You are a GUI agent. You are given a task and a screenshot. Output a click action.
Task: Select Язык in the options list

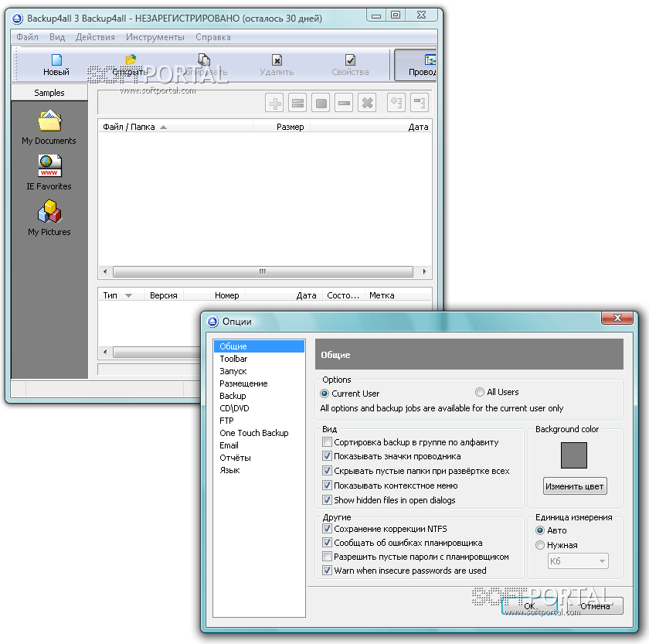click(x=259, y=471)
